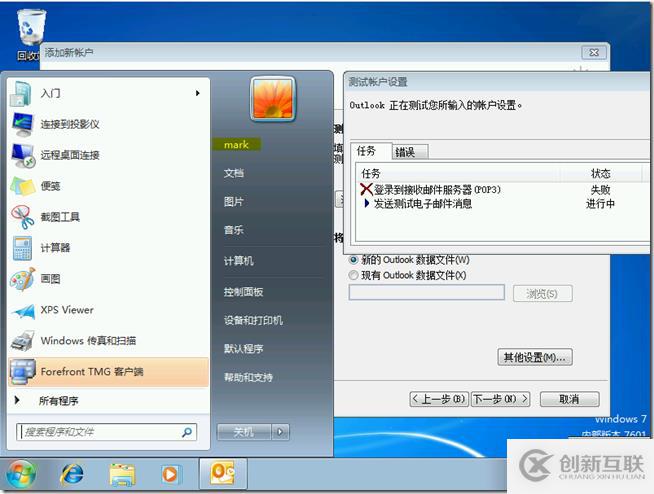Open Windows Media Player from the taskbar

click(x=170, y=474)
